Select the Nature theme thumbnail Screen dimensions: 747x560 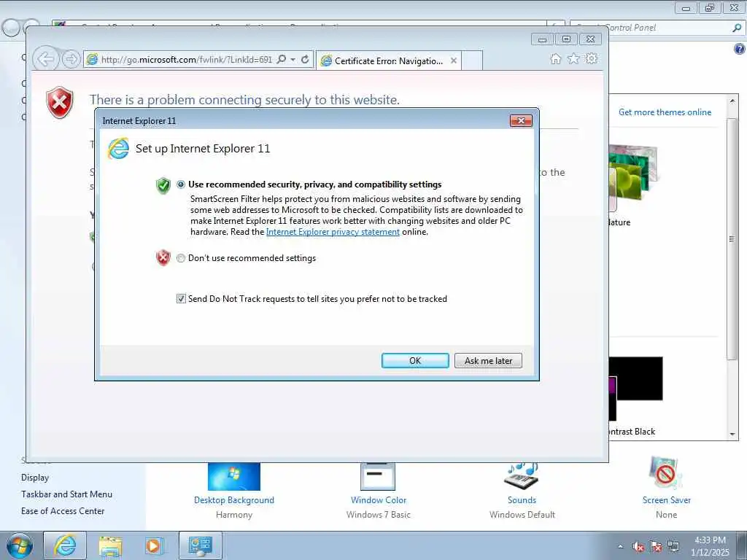[x=632, y=177]
